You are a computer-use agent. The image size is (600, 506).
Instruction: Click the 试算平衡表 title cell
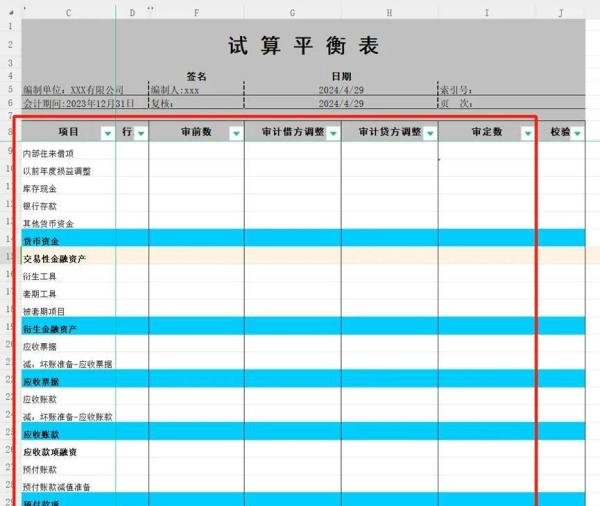tap(303, 45)
